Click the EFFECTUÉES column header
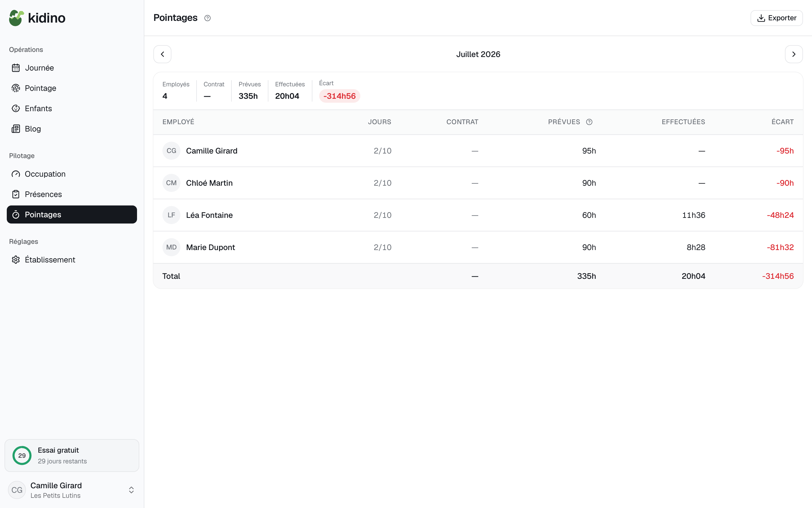Image resolution: width=812 pixels, height=508 pixels. click(683, 122)
